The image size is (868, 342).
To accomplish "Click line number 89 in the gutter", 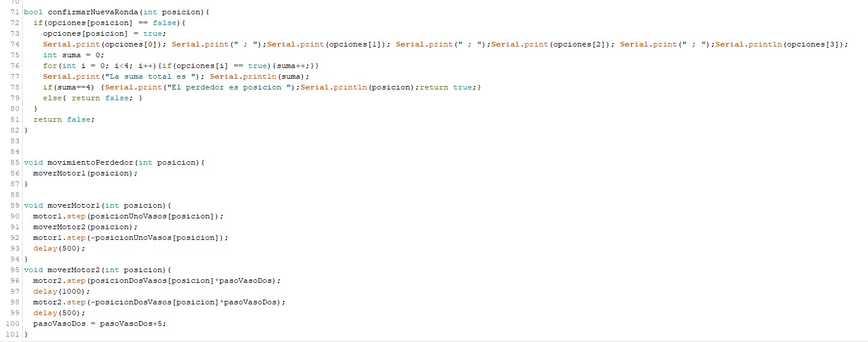I will (x=14, y=205).
